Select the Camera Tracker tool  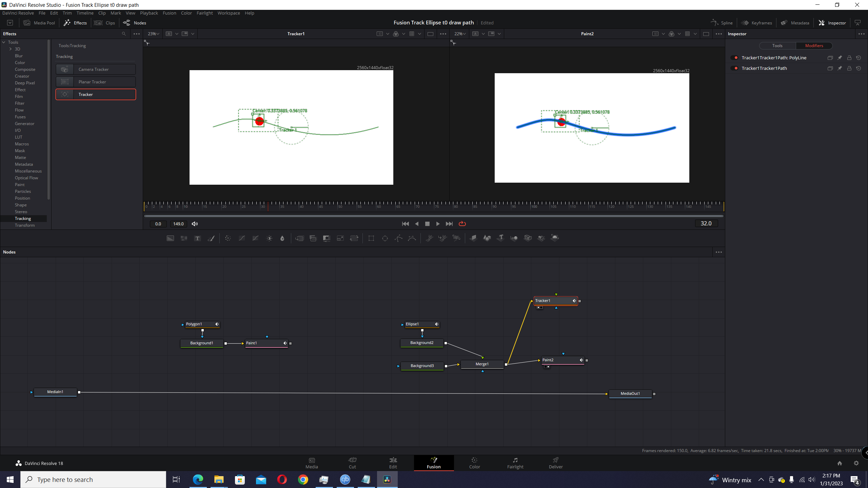(x=96, y=69)
